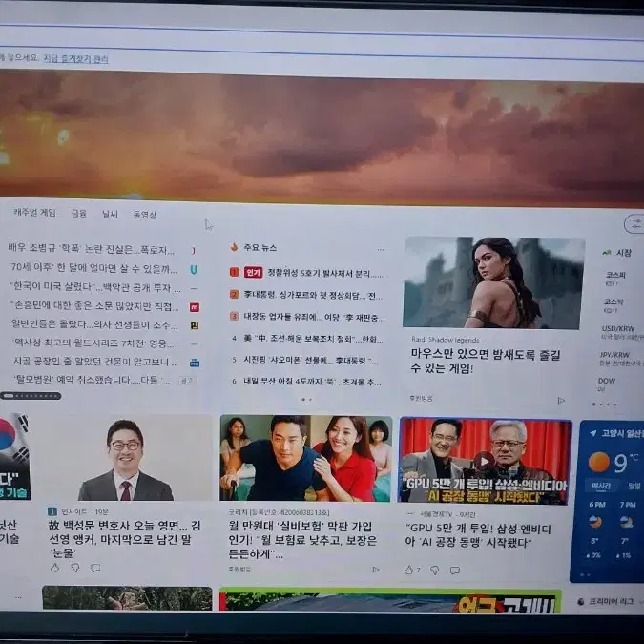Click the 7 PM forecast weather icon
The height and width of the screenshot is (644, 644).
pyautogui.click(x=626, y=522)
